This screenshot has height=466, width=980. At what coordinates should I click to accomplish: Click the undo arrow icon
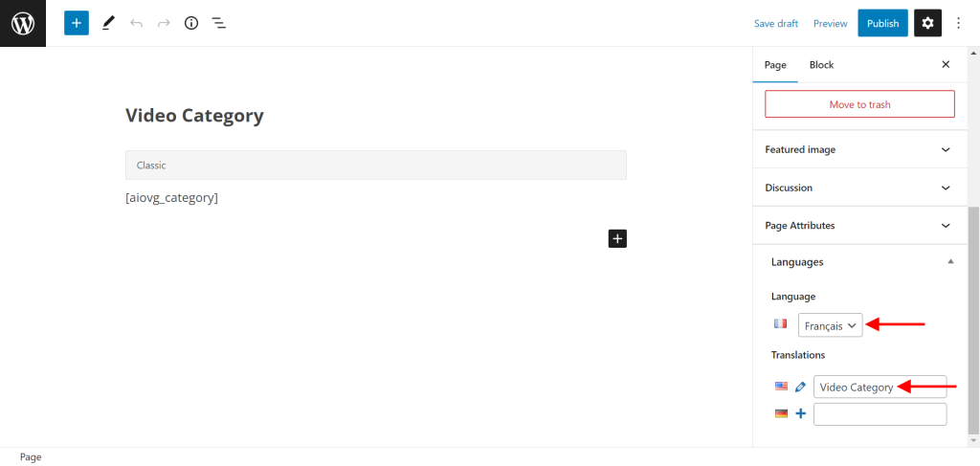136,23
